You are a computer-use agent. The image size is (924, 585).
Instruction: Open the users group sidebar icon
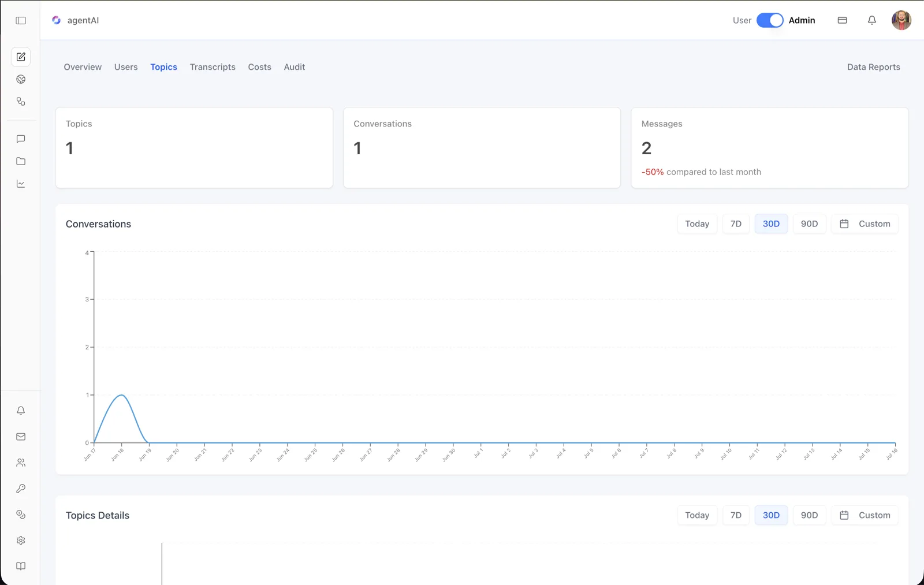click(x=21, y=463)
